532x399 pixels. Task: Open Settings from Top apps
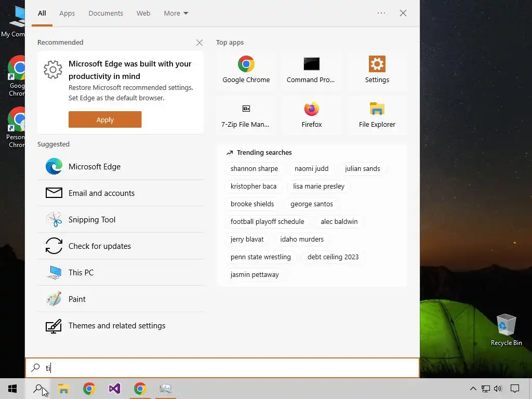point(377,70)
